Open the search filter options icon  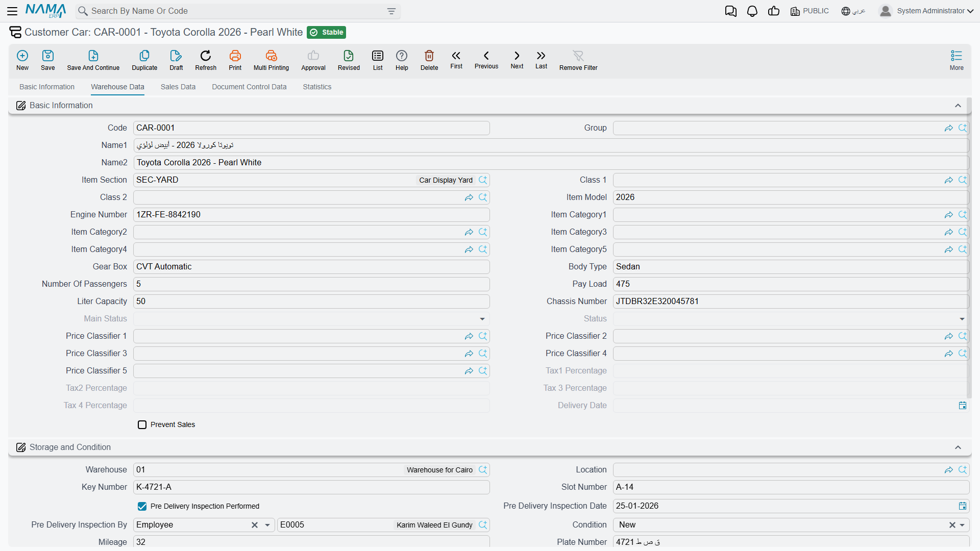391,11
